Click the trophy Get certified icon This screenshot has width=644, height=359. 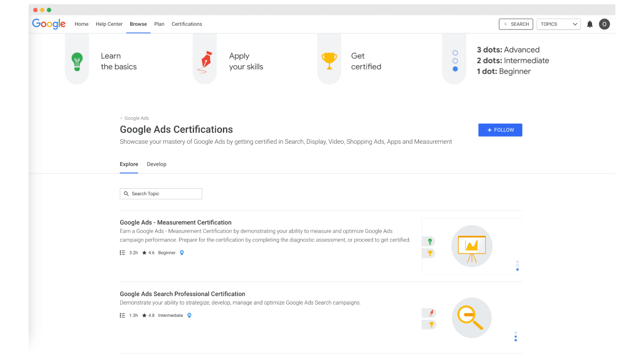click(329, 61)
